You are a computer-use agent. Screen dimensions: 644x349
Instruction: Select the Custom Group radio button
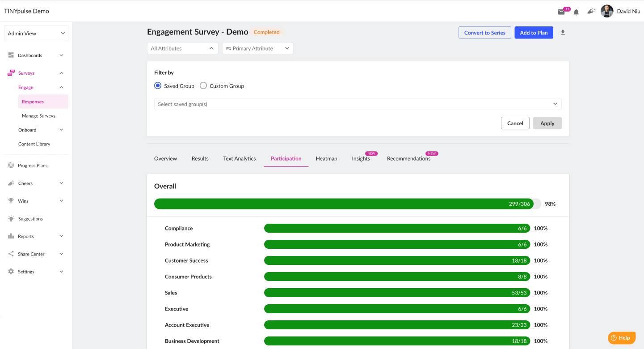203,85
